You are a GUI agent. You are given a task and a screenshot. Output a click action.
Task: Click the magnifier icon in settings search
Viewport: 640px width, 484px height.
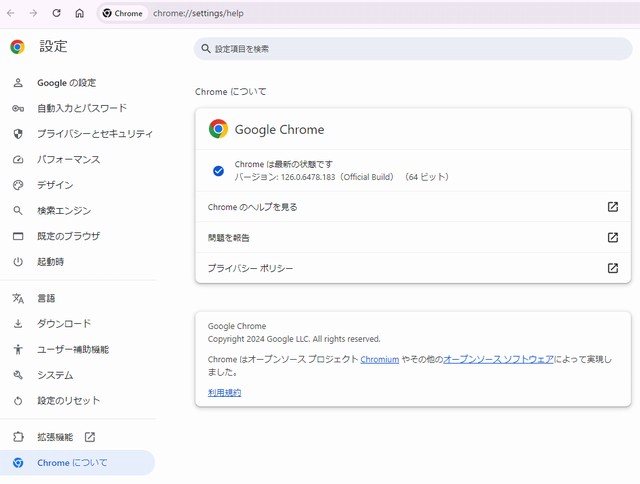tap(206, 49)
